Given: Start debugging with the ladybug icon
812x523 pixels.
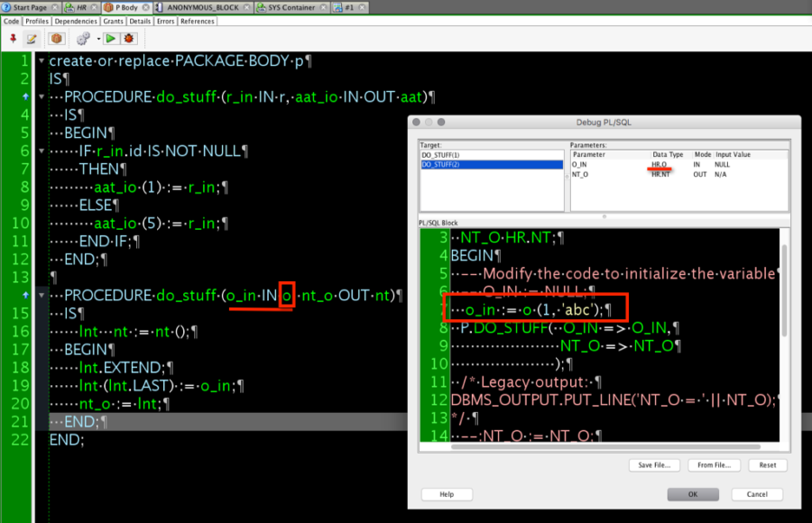Looking at the screenshot, I should (x=127, y=39).
